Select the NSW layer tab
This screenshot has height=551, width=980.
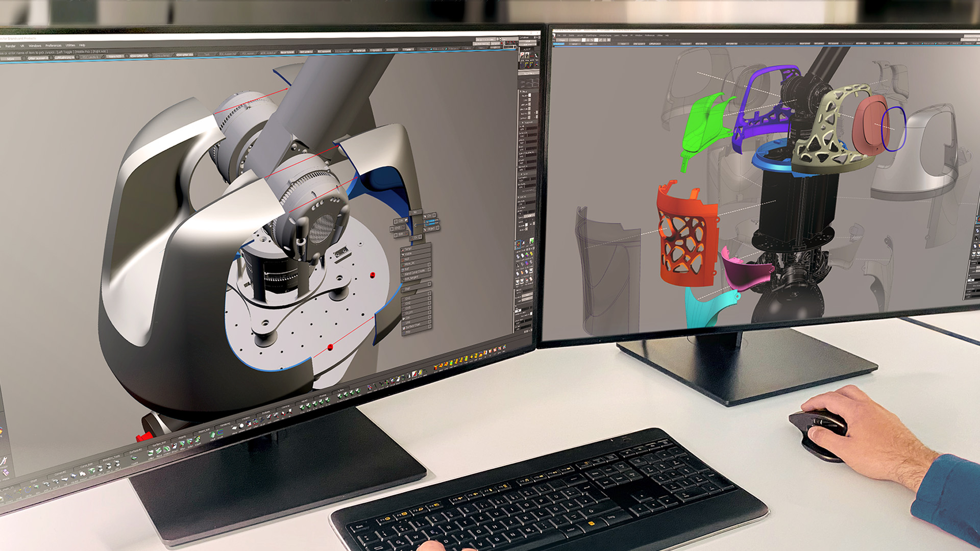(x=11, y=59)
